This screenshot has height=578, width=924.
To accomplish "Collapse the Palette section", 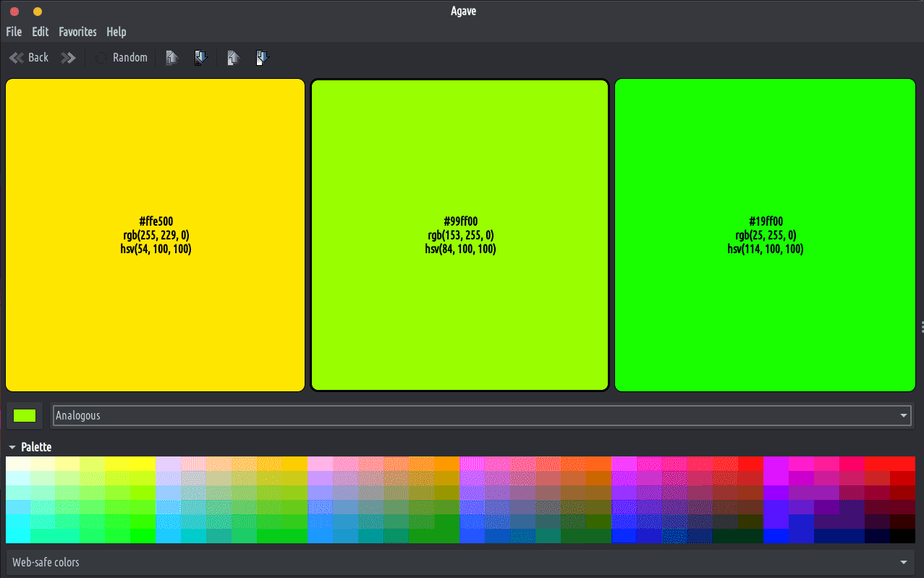I will pos(12,448).
